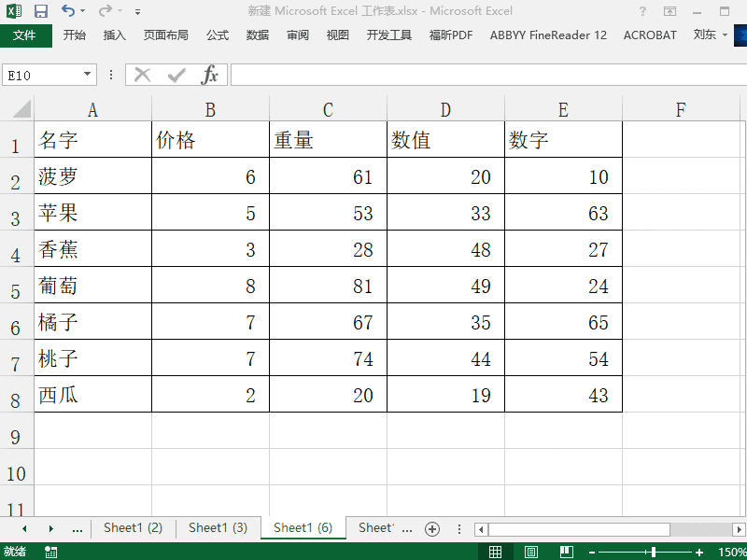Screen dimensions: 747x560
Task: Open the ACROBAT ribbon tab
Action: pyautogui.click(x=650, y=35)
